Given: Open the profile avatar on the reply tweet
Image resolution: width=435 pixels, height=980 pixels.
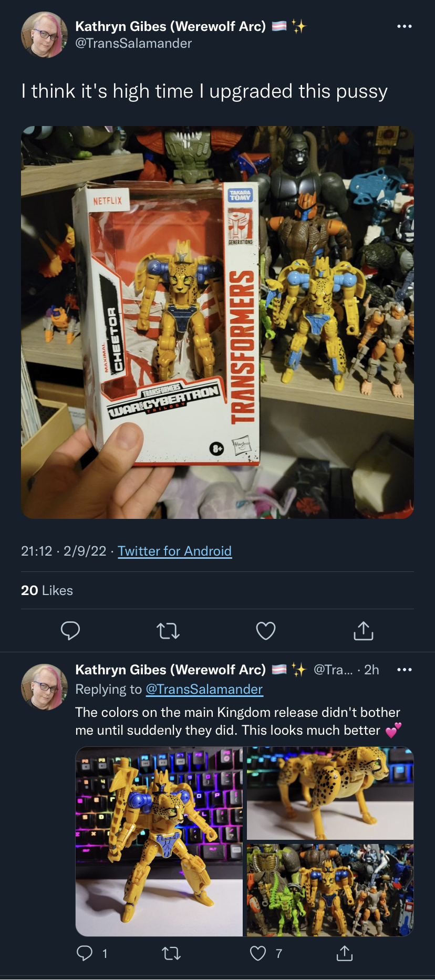Looking at the screenshot, I should click(x=44, y=687).
